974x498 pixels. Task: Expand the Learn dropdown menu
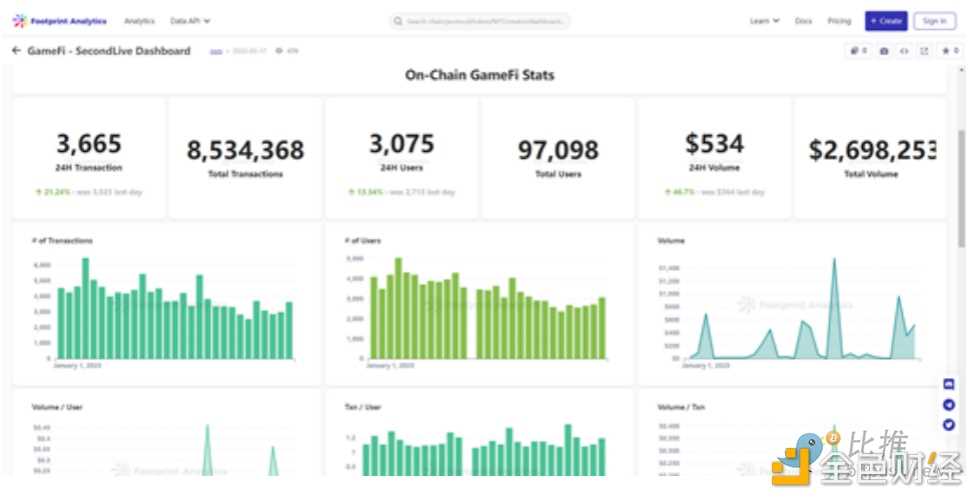pos(764,21)
